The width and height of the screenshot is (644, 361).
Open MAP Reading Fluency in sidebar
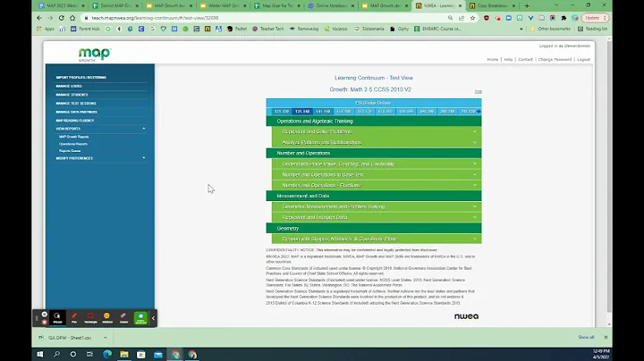click(75, 121)
